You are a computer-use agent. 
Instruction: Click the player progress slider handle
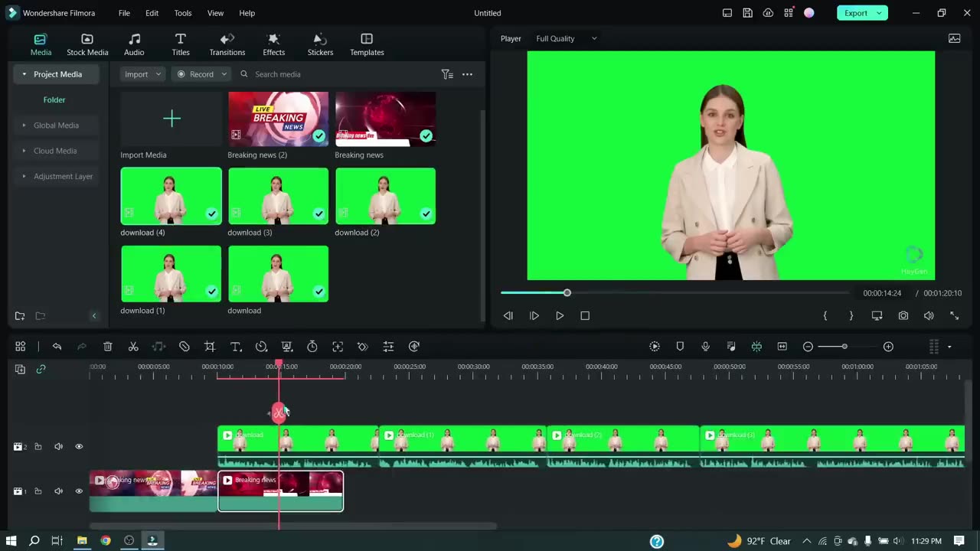(x=567, y=293)
